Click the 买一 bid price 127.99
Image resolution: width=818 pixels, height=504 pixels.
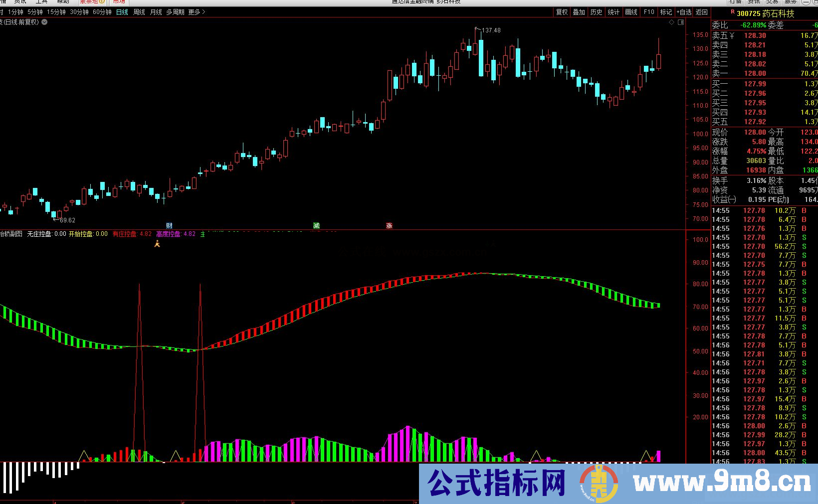(755, 84)
